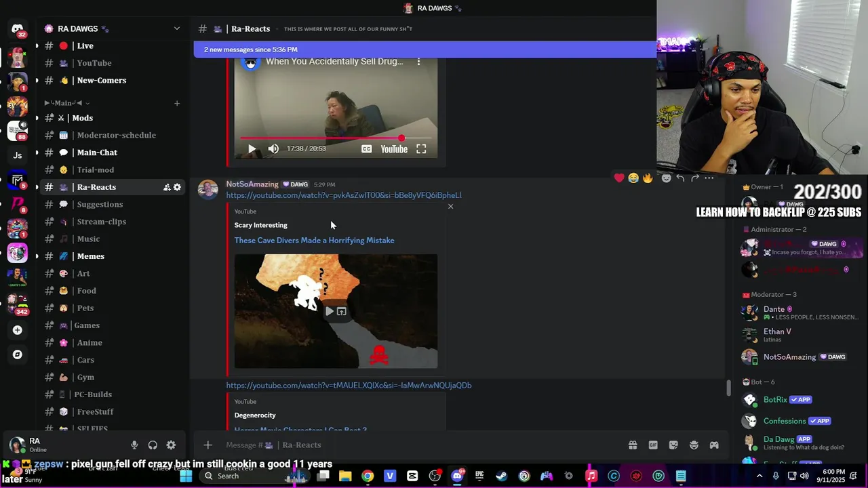The height and width of the screenshot is (488, 868).
Task: Play the paused video
Action: [252, 149]
